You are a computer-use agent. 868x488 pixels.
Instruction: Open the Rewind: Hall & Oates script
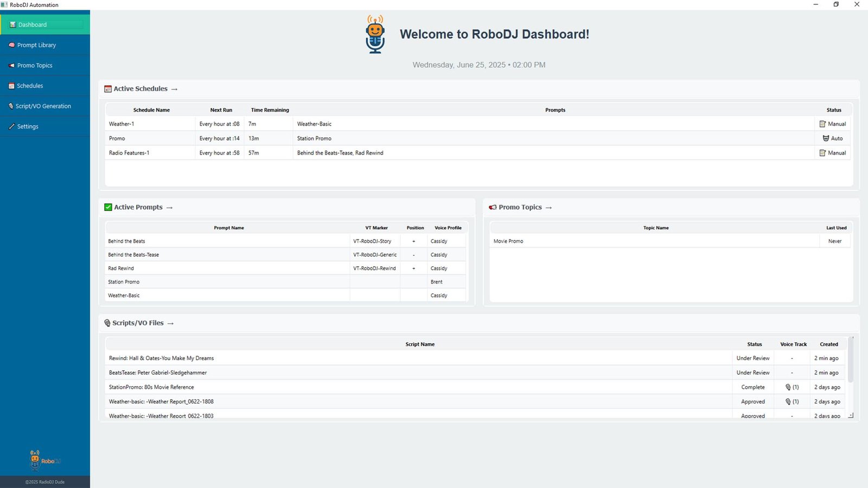tap(161, 358)
